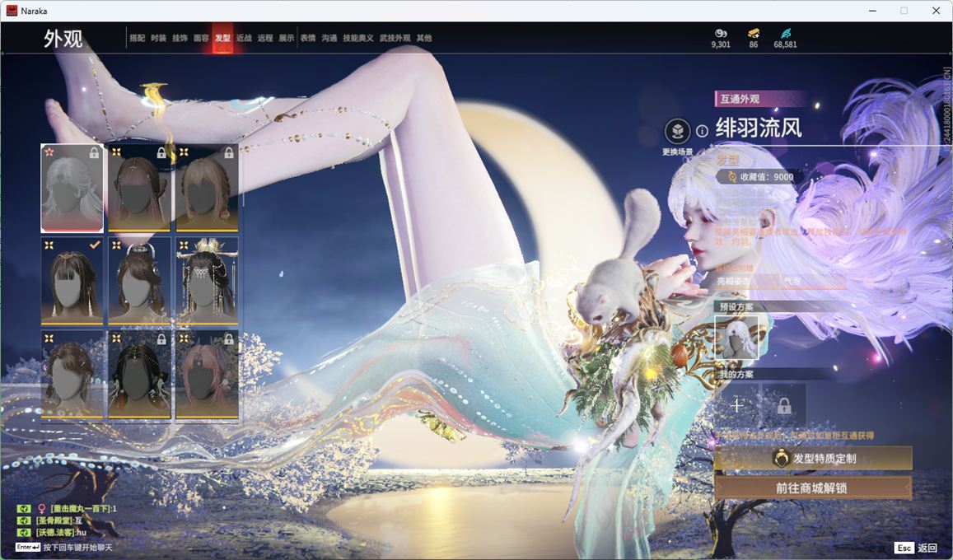Click lock icon on black tassel hairstyle

point(161,339)
